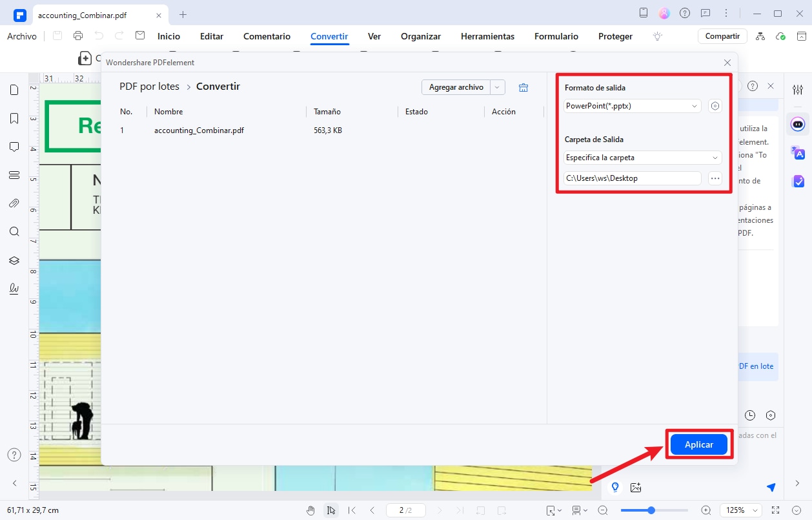Close the Wondershare PDFelement dialog
This screenshot has height=520, width=812.
point(727,63)
